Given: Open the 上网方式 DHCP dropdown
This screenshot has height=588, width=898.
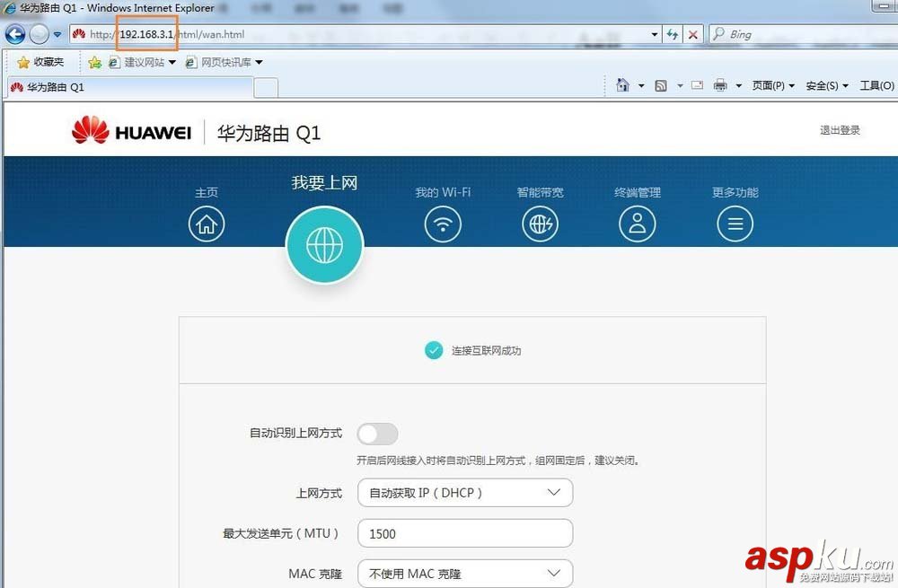Looking at the screenshot, I should (464, 492).
